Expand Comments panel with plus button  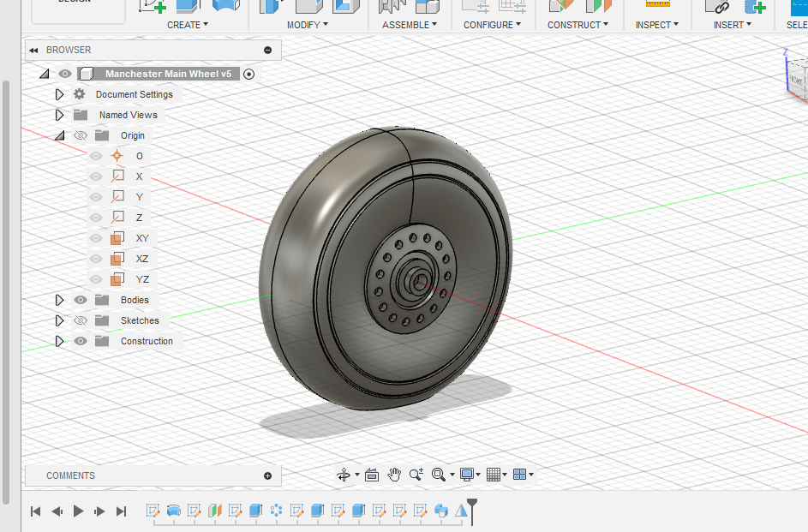(x=267, y=475)
